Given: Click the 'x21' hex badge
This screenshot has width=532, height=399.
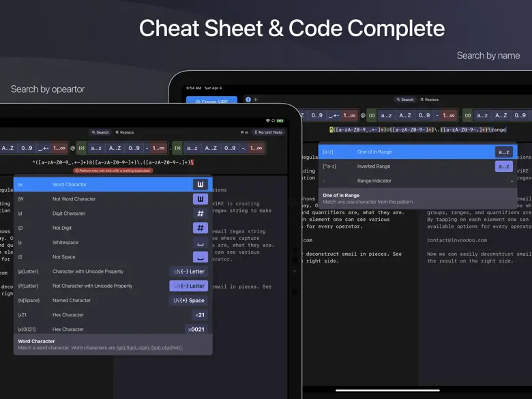Looking at the screenshot, I should (200, 315).
